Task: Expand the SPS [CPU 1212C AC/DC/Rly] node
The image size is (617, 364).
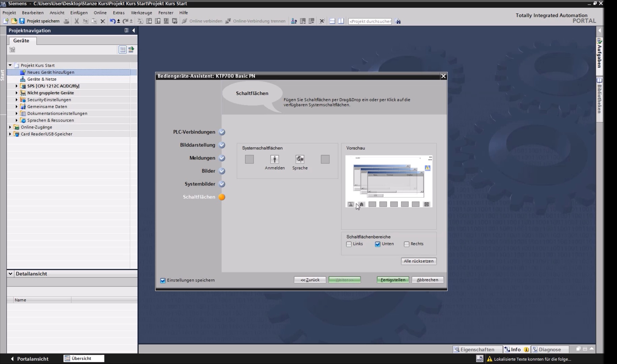Action: (17, 86)
